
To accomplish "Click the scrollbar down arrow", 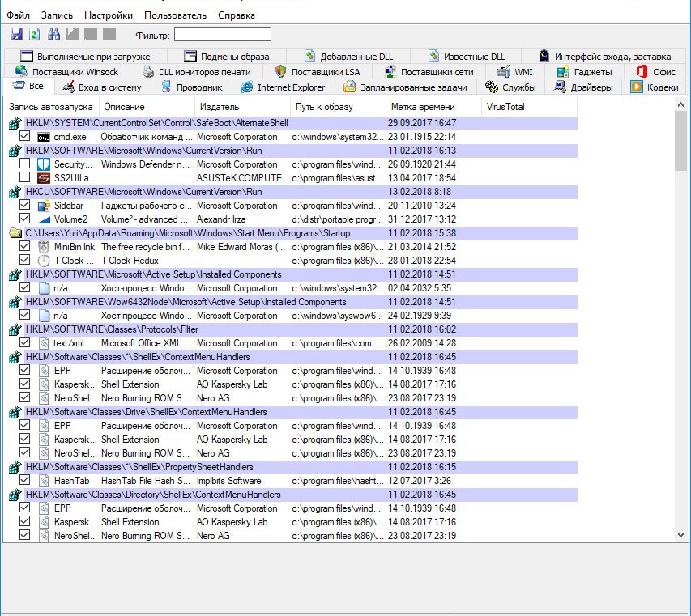I will 680,535.
